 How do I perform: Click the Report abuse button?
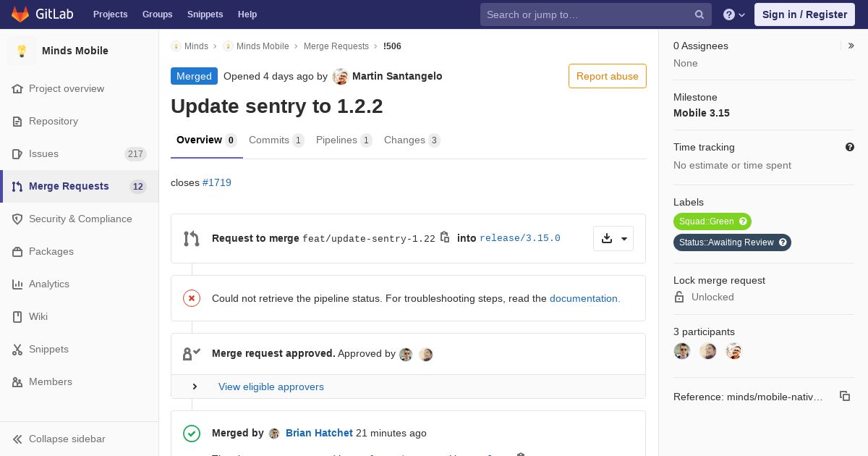[608, 76]
